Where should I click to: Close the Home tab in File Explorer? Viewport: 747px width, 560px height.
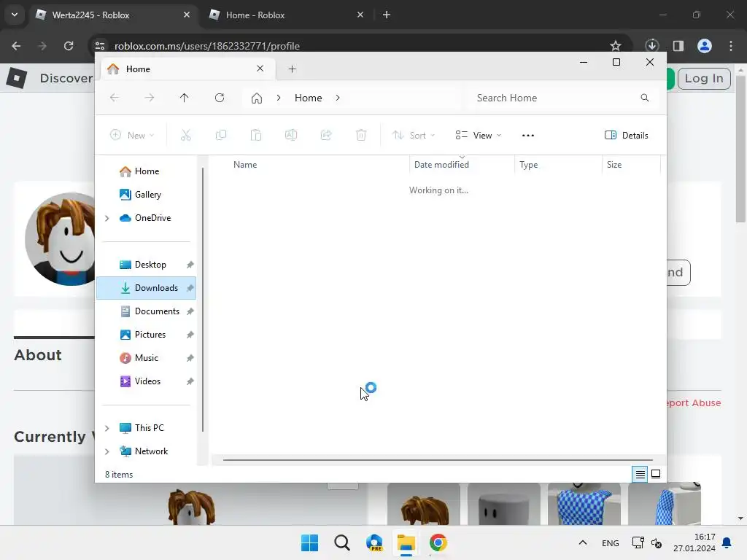260,69
